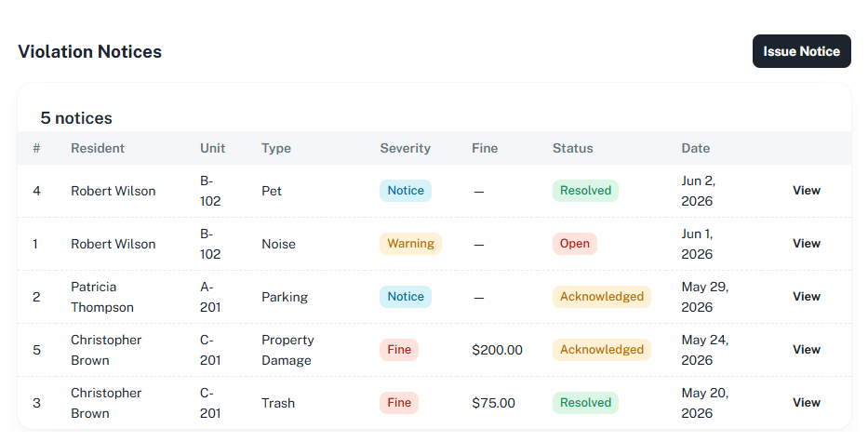Viewport: 868px width, 442px height.
Task: Click the Resident column header
Action: coord(98,149)
